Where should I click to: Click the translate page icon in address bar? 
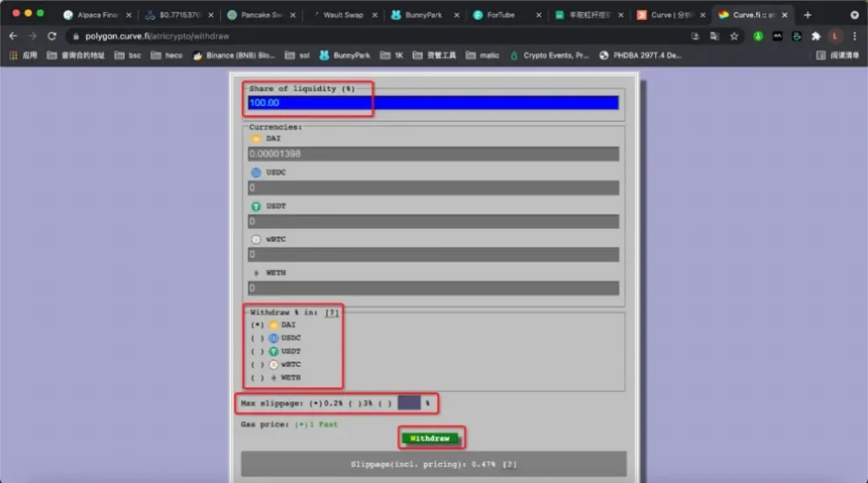coord(714,36)
